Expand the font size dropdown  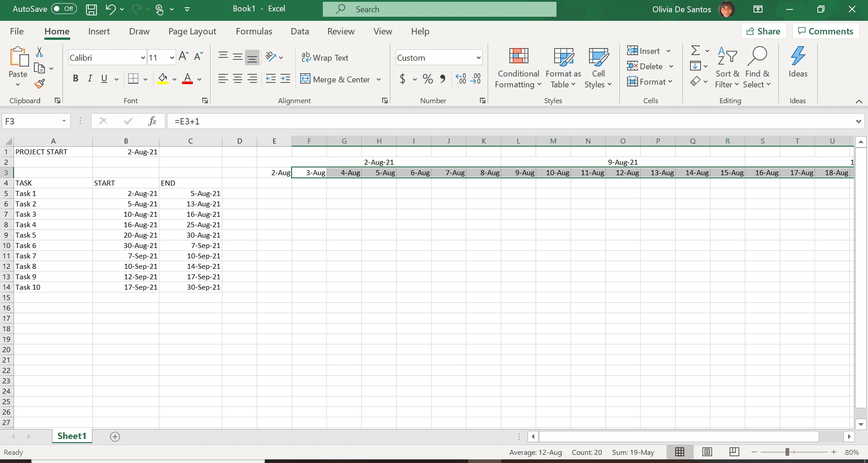[x=172, y=57]
